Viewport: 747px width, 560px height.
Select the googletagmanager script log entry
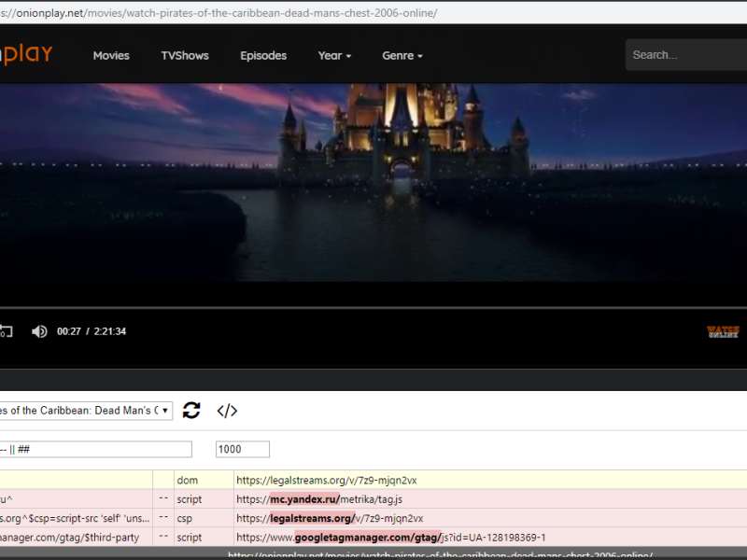tap(373, 538)
